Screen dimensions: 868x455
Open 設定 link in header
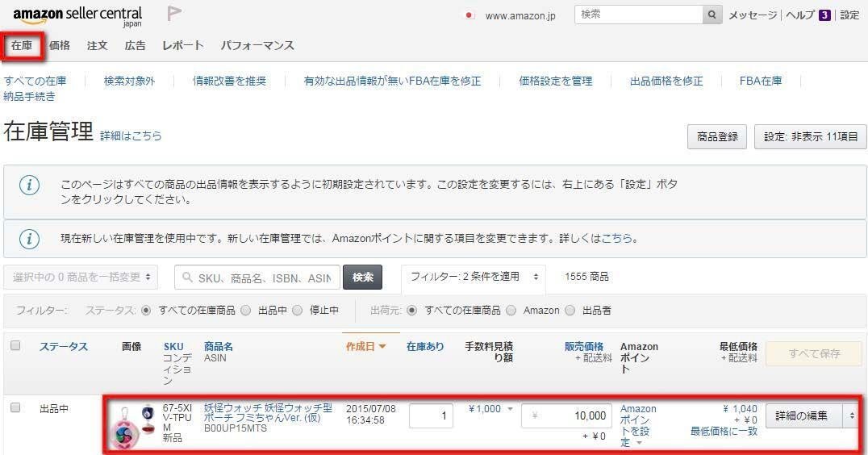(849, 15)
